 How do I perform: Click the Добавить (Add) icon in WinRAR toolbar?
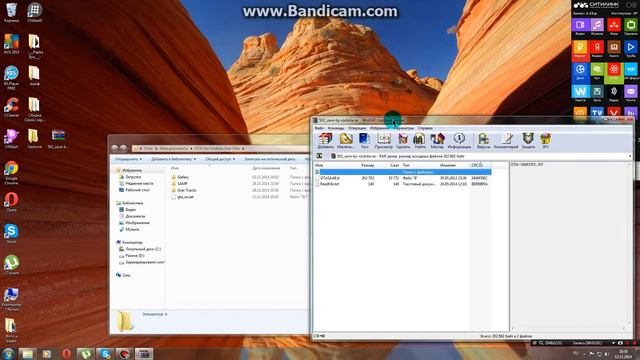[325, 140]
